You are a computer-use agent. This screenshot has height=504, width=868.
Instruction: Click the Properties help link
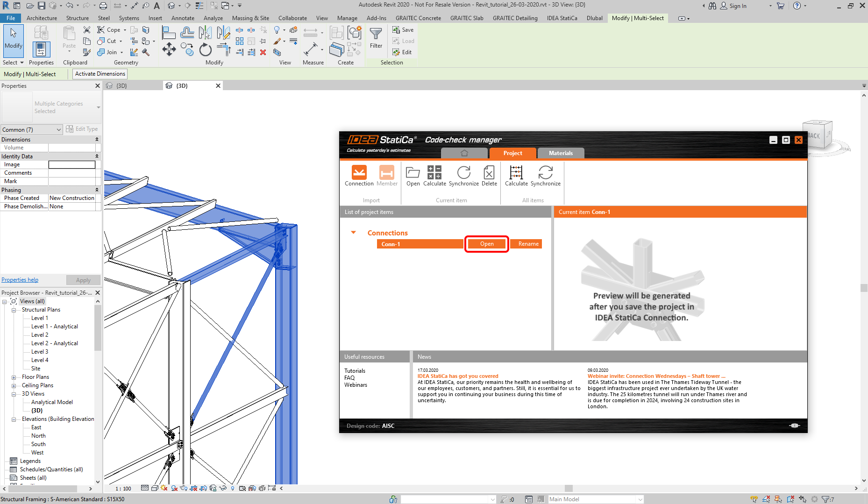(20, 280)
